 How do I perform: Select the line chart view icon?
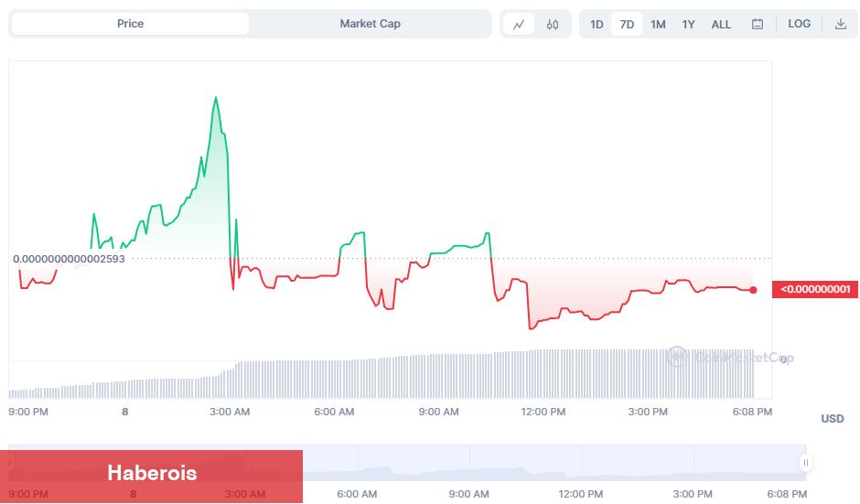[519, 24]
